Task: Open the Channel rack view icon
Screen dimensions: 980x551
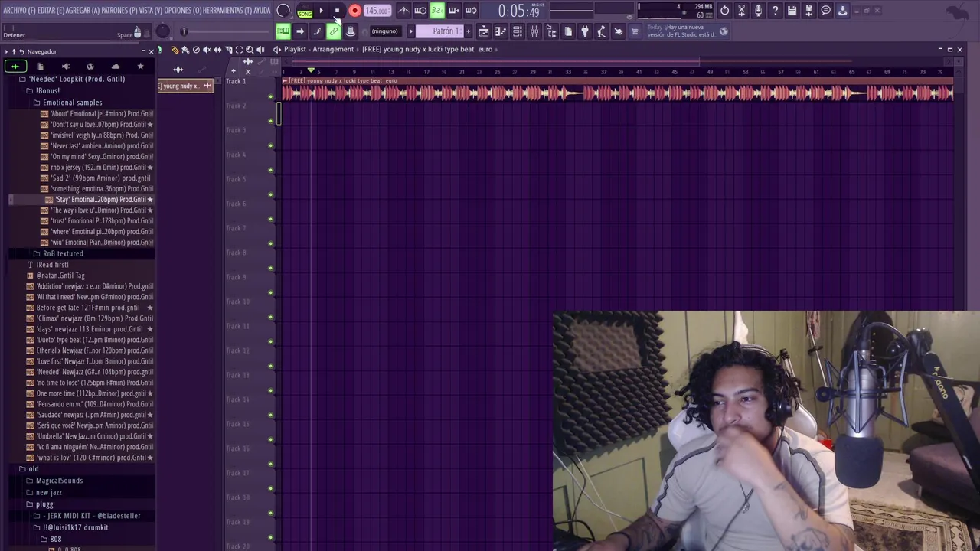Action: (517, 31)
